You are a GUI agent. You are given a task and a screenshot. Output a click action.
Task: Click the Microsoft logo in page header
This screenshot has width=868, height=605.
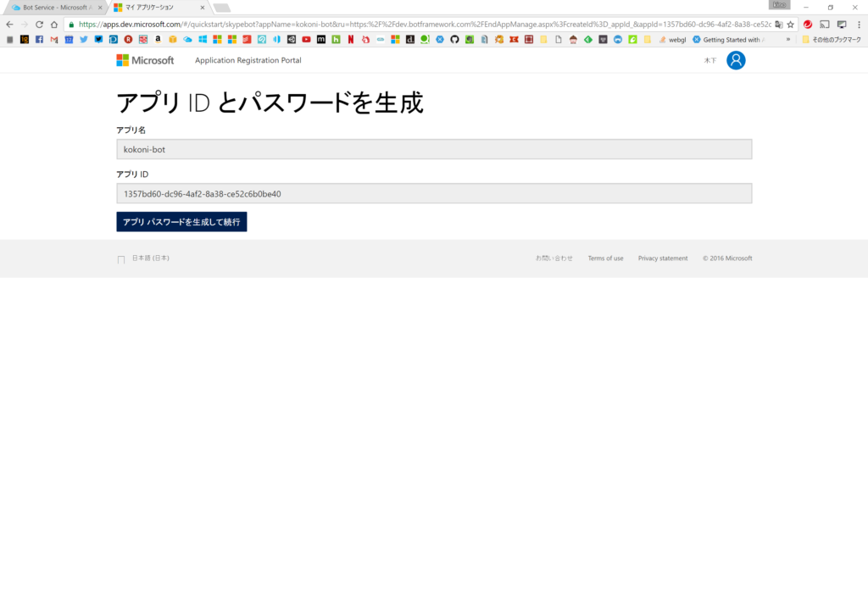point(145,60)
